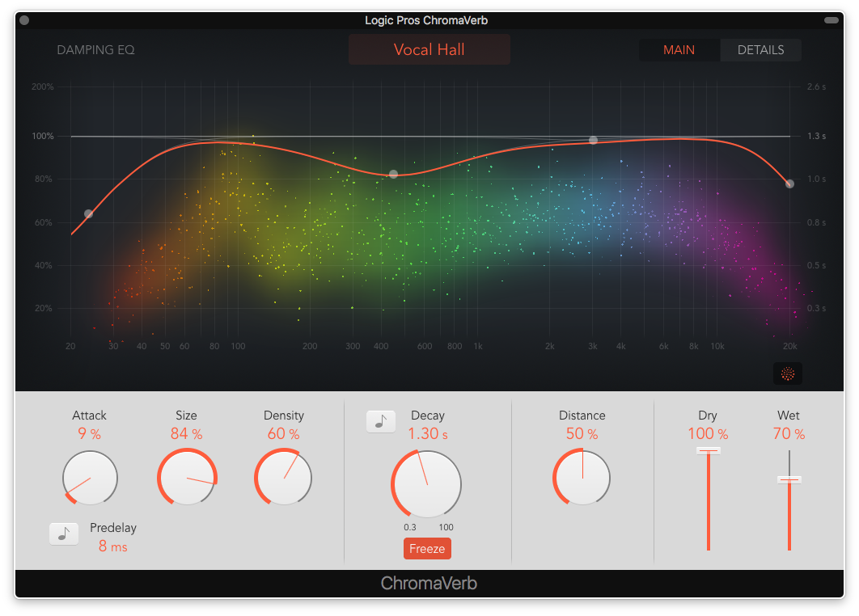Click the Distance knob

(582, 478)
